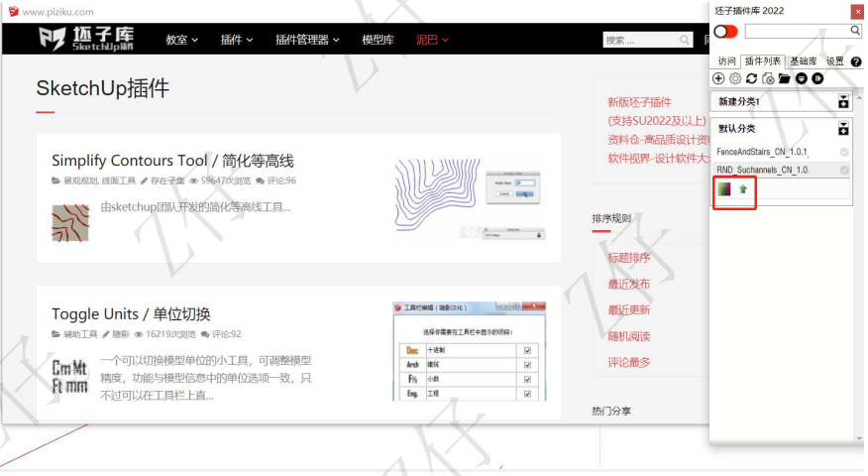Toggle the red plugin library switch

click(725, 31)
